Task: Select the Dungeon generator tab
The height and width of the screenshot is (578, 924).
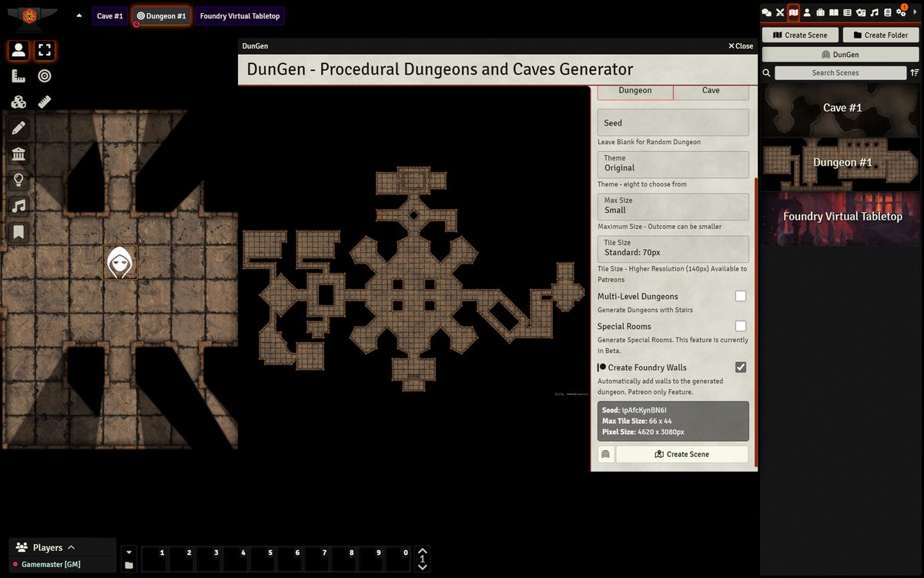Action: click(635, 91)
